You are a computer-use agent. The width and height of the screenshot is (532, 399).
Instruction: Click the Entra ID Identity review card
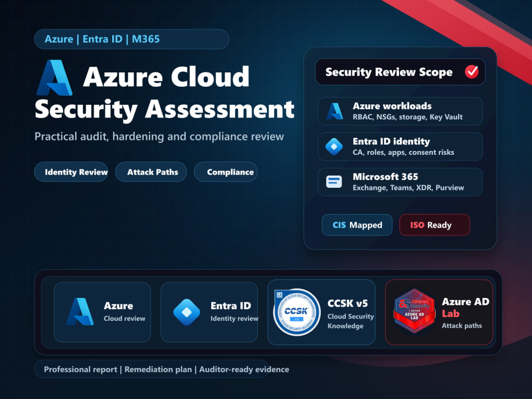tap(209, 312)
